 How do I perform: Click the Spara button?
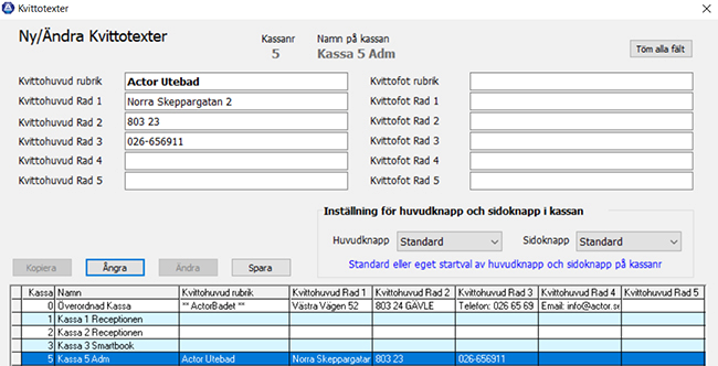[261, 268]
